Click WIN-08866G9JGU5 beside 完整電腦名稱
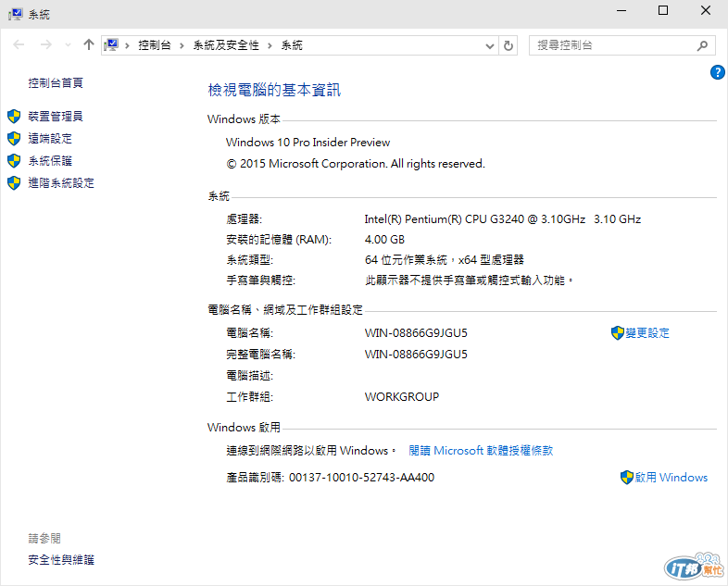728x586 pixels. 416,354
